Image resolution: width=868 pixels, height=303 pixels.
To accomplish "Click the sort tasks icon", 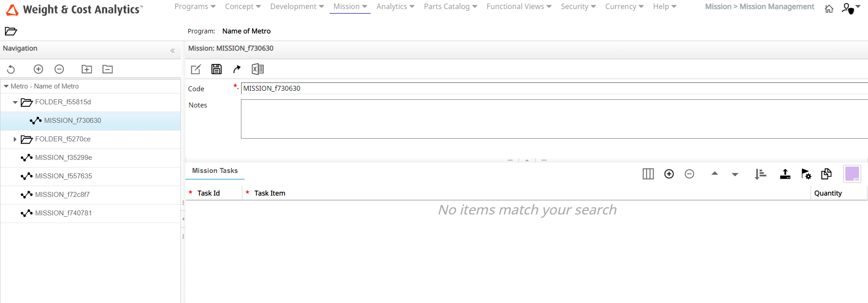I will 760,174.
